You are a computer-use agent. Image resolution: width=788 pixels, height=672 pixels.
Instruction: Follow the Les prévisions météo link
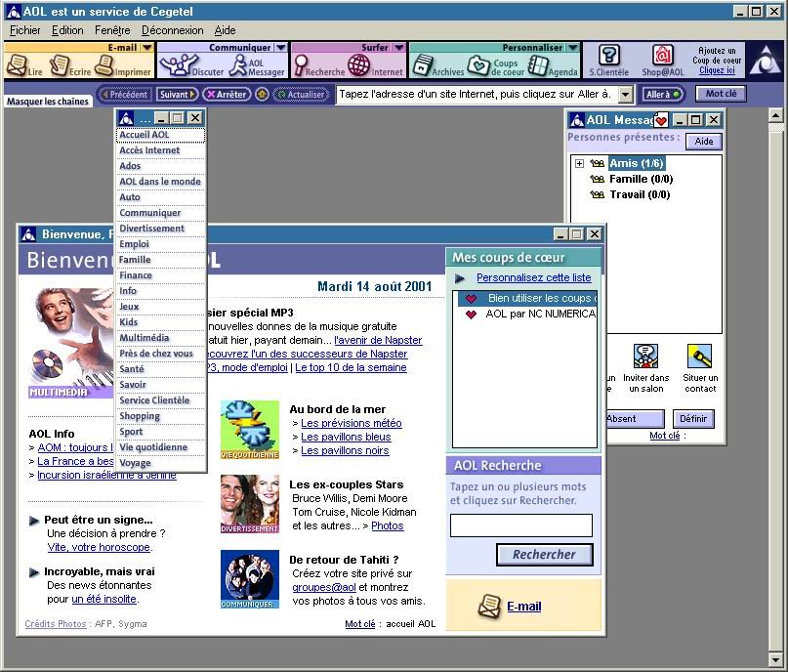click(x=351, y=423)
